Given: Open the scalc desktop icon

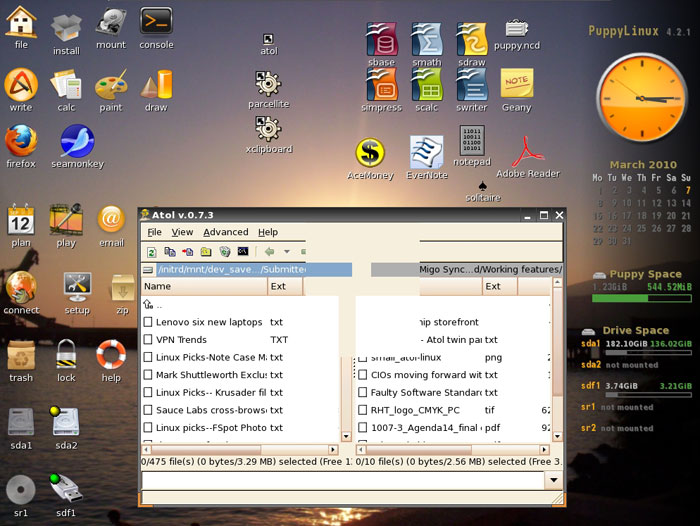Looking at the screenshot, I should pos(426,90).
